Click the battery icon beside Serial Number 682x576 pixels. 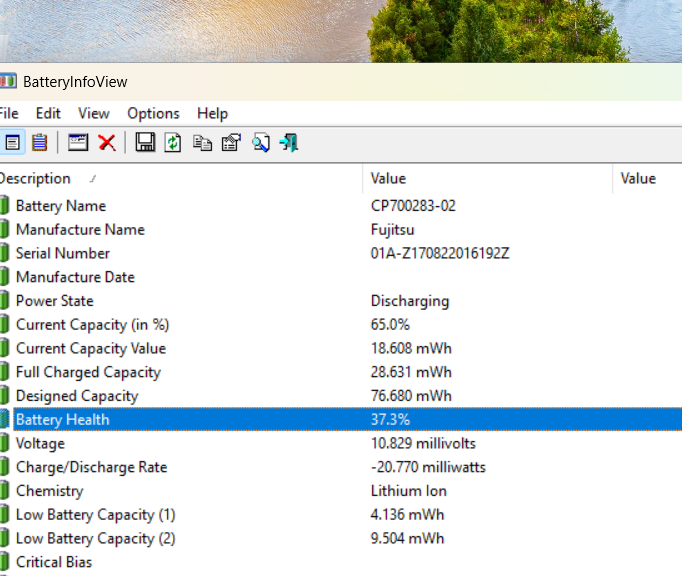tap(4, 253)
